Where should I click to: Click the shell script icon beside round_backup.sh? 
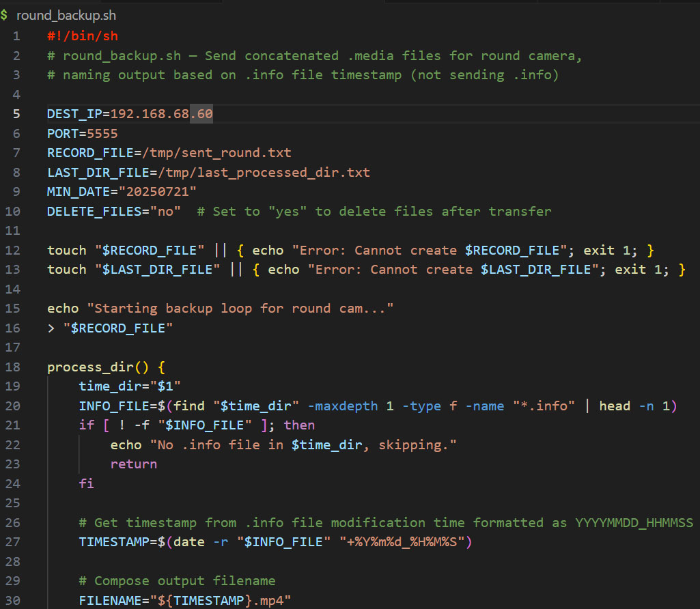(x=5, y=16)
